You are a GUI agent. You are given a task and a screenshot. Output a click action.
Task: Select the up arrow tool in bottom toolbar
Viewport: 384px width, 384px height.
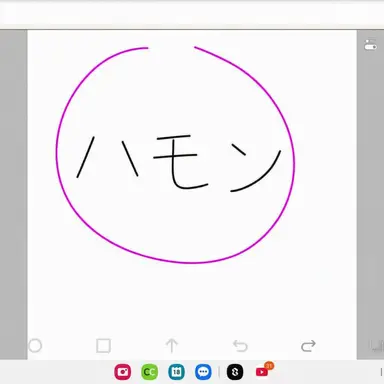(x=172, y=346)
